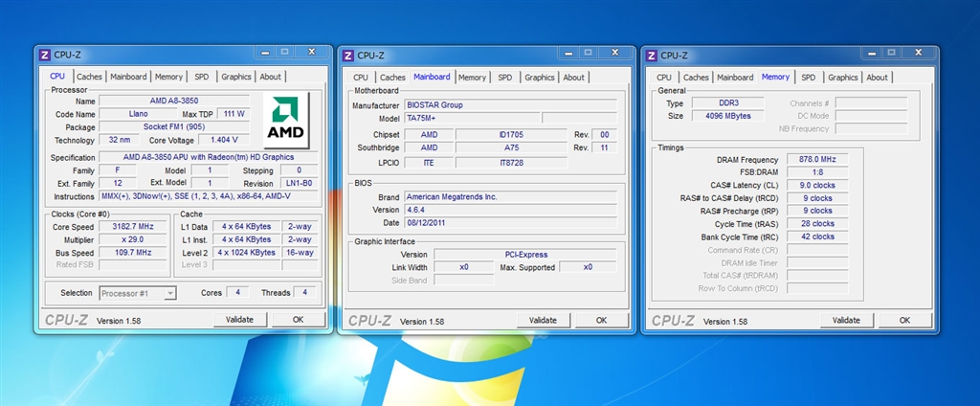Click Validate in the right Memory window

pos(846,320)
